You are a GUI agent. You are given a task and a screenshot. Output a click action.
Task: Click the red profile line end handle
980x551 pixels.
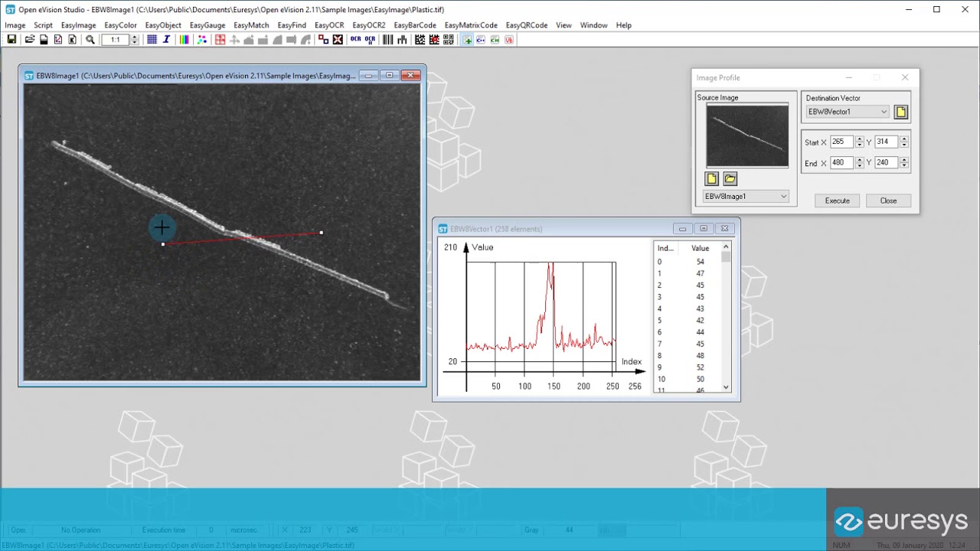pyautogui.click(x=321, y=232)
